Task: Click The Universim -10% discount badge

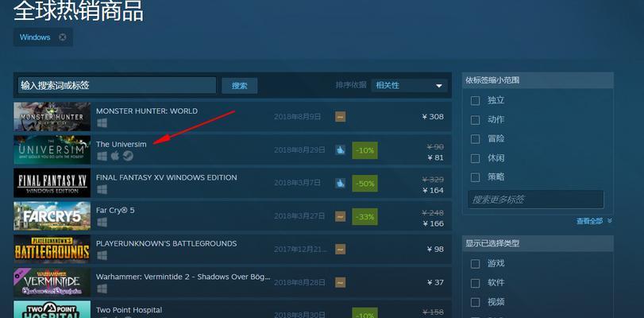Action: 364,150
